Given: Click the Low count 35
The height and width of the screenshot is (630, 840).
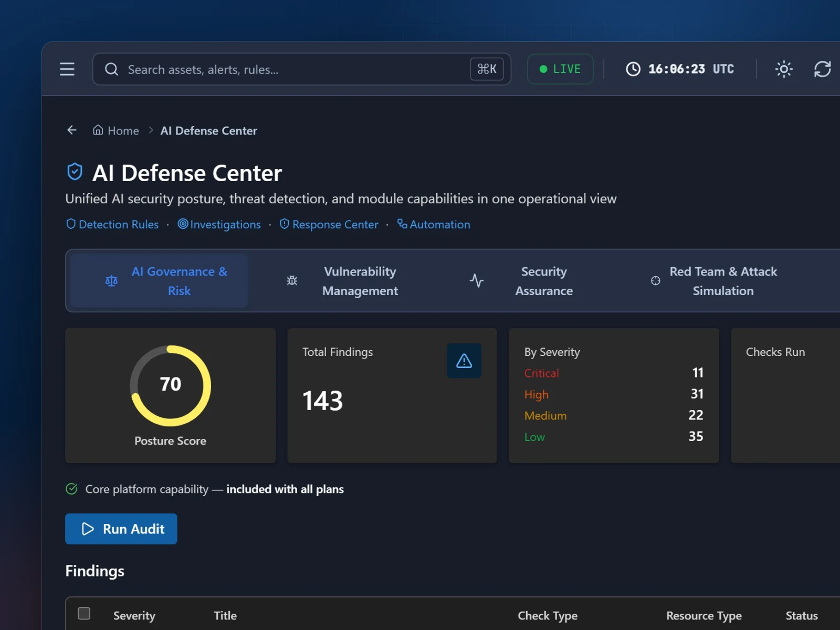Looking at the screenshot, I should (696, 436).
